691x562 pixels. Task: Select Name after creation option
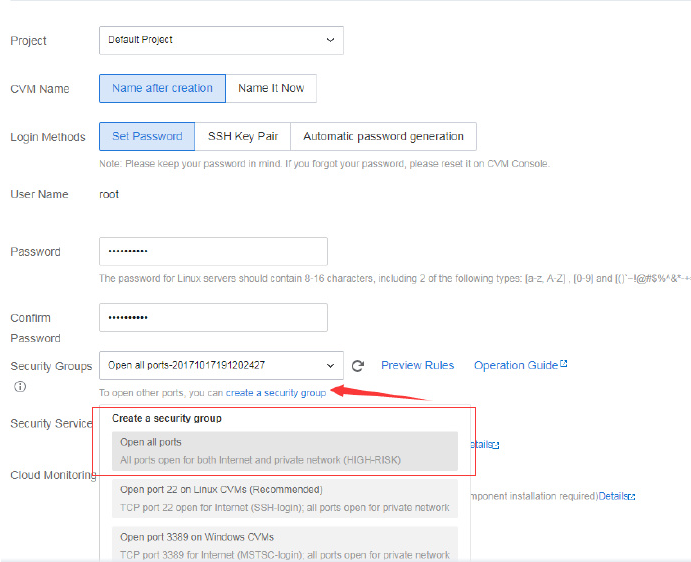[x=162, y=88]
